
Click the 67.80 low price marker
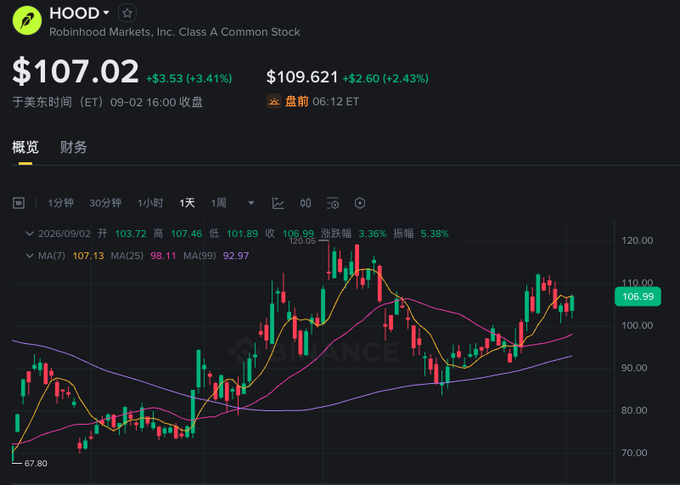[x=36, y=464]
